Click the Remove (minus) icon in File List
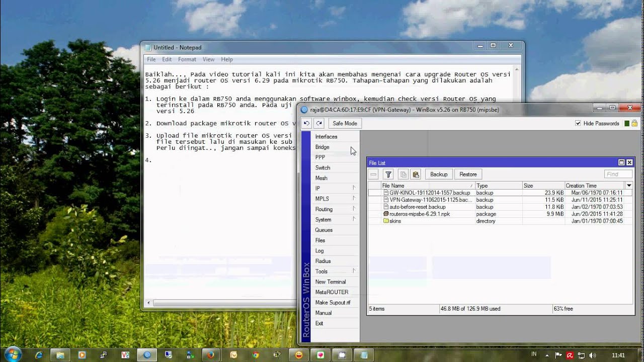The image size is (644, 362). [373, 174]
